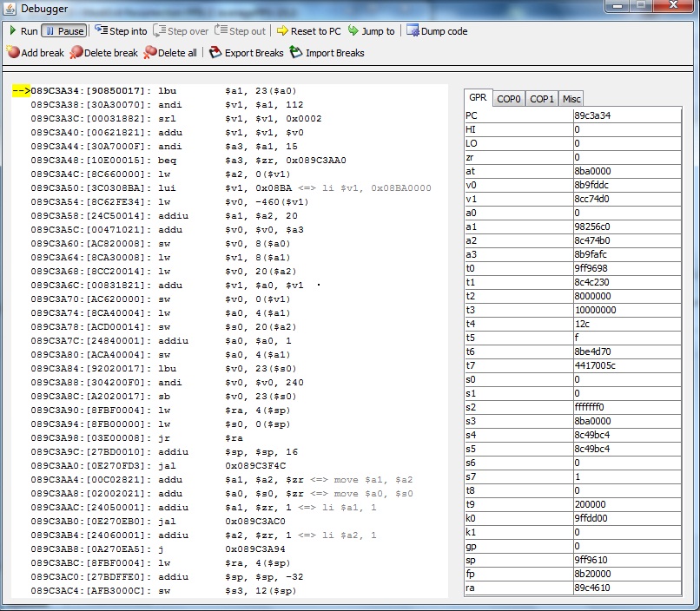Toggle the Pause button
This screenshot has width=700, height=611.
[63, 31]
